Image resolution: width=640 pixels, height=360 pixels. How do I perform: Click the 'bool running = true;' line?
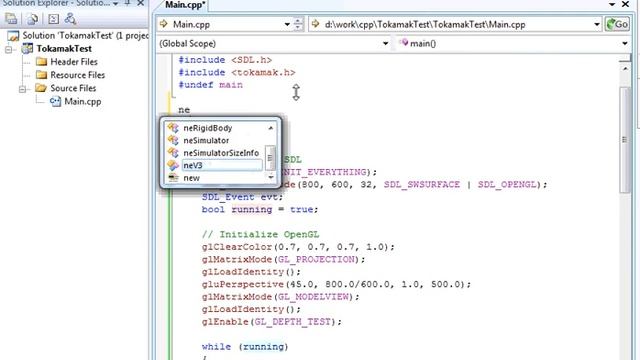click(260, 209)
